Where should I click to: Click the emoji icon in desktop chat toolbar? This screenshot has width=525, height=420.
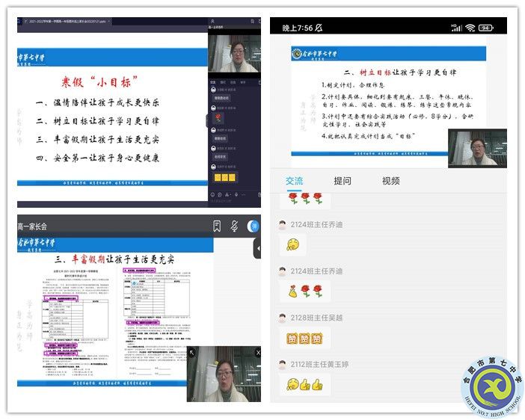pos(214,195)
